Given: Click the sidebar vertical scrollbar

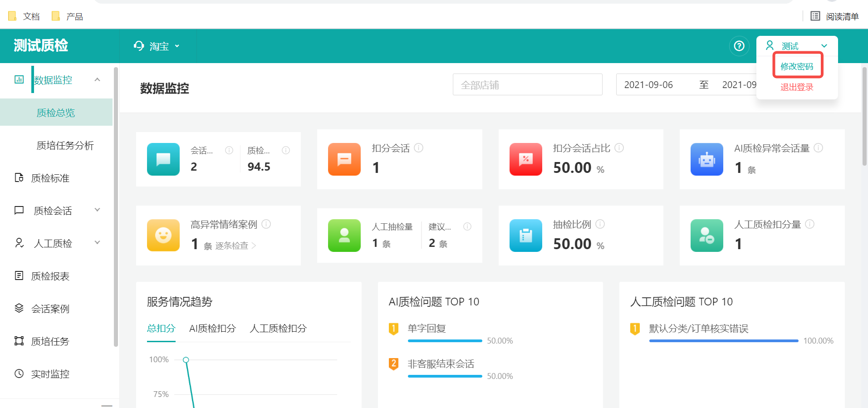Looking at the screenshot, I should pos(116,206).
